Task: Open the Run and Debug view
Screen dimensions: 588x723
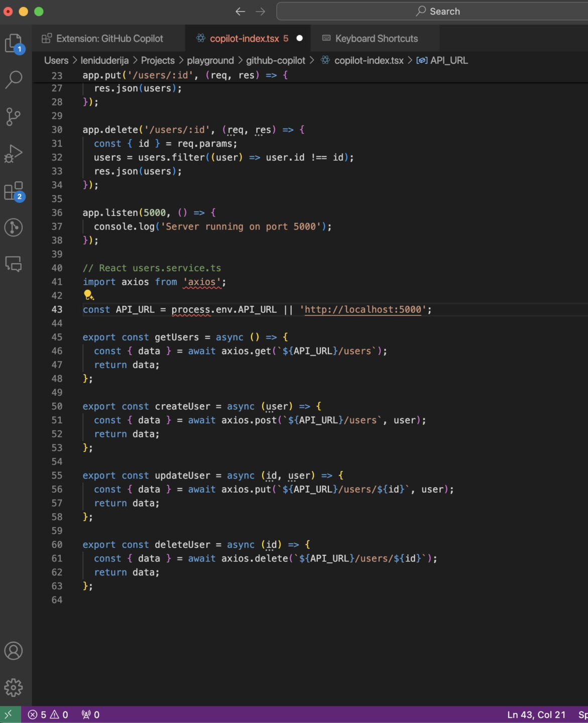Action: (x=14, y=154)
